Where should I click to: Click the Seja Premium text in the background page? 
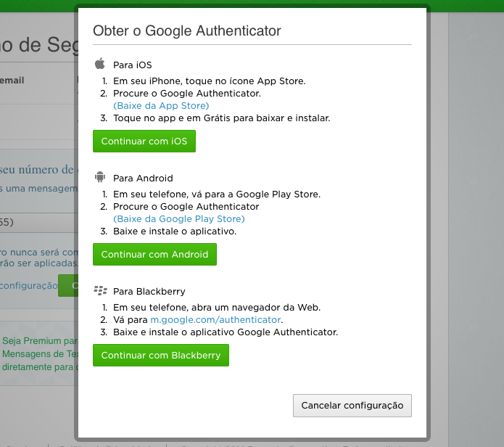coord(40,353)
